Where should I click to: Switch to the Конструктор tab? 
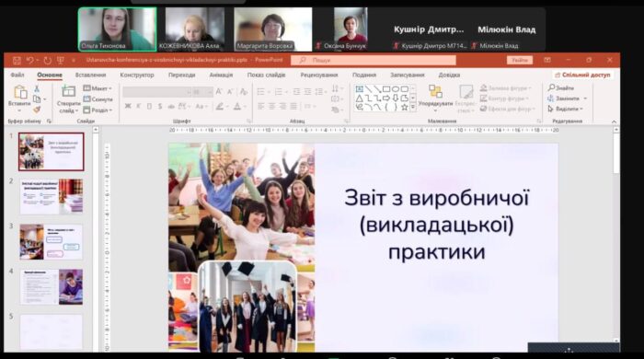click(137, 75)
